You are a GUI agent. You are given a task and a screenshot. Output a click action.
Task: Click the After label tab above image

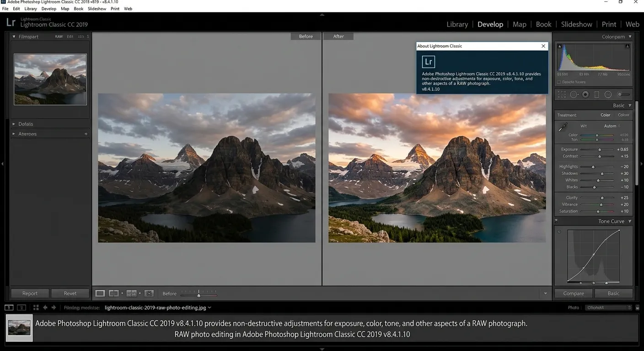[338, 37]
